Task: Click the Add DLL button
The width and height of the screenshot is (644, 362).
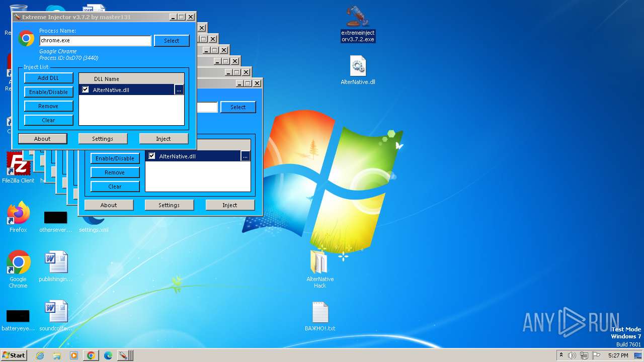Action: click(x=48, y=78)
